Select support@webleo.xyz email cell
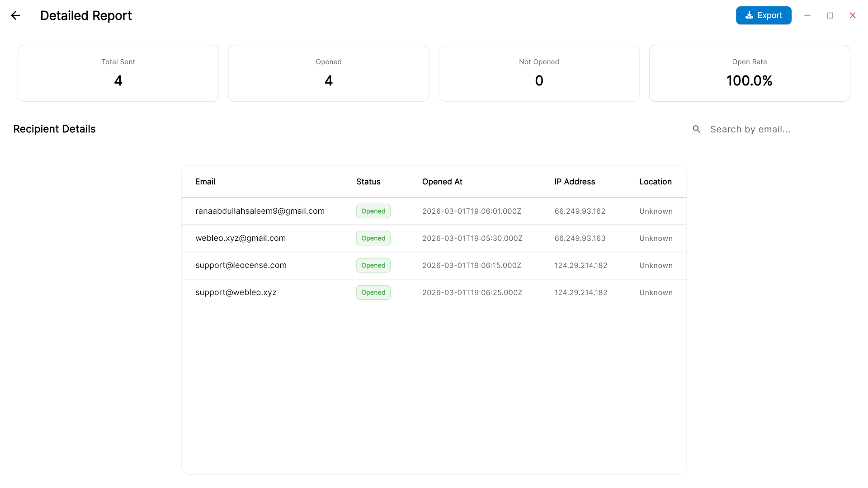 click(x=236, y=292)
